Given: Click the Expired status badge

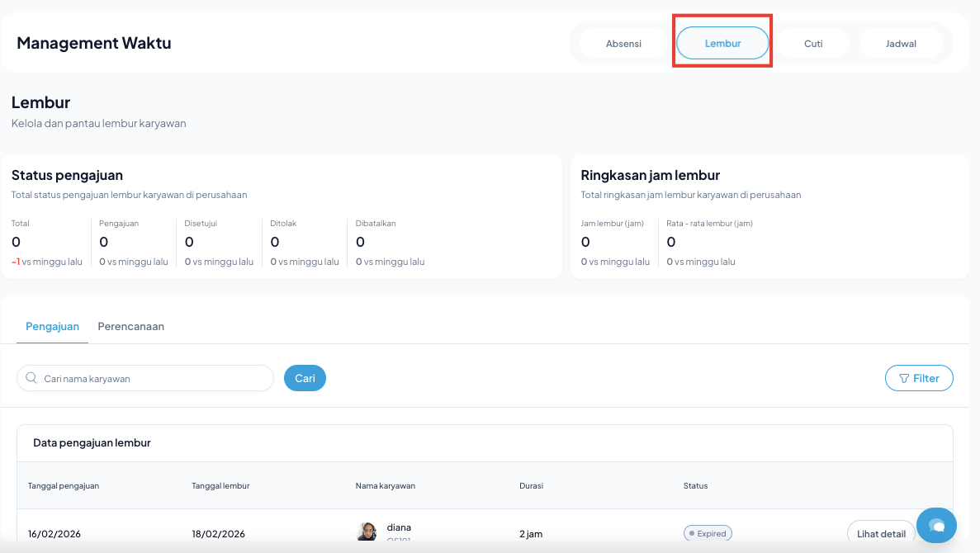Looking at the screenshot, I should pos(708,533).
